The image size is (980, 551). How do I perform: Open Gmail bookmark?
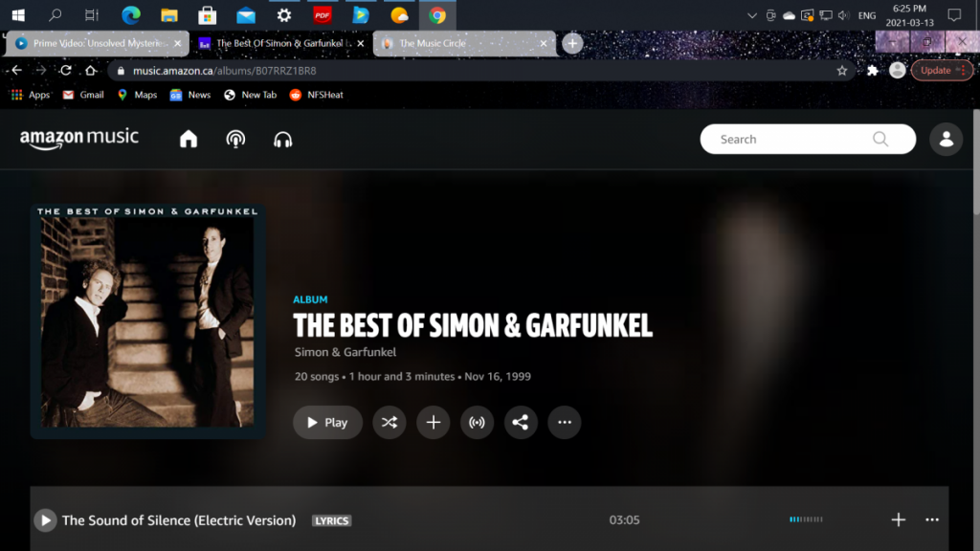[x=83, y=95]
